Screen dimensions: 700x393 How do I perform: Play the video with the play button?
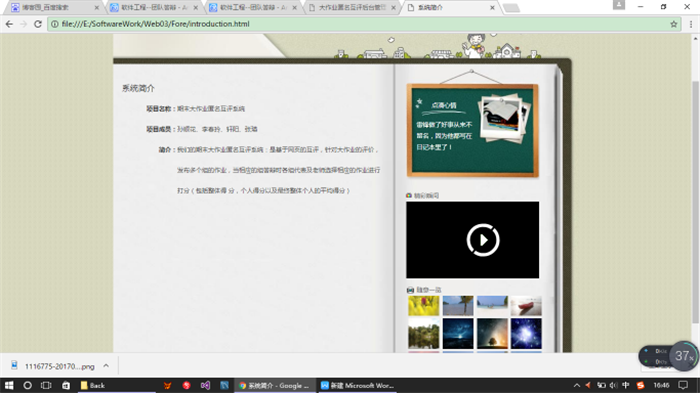click(x=483, y=240)
